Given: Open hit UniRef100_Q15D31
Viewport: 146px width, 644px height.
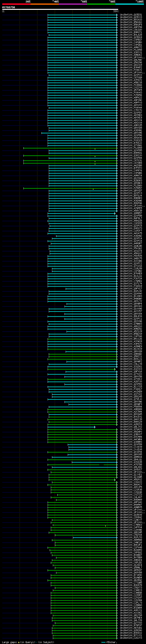Looking at the screenshot, I should [131, 15].
